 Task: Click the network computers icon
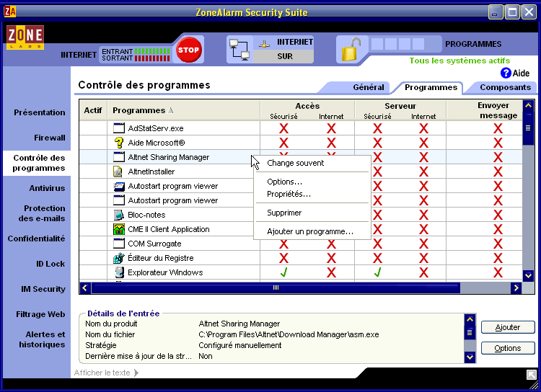[239, 50]
